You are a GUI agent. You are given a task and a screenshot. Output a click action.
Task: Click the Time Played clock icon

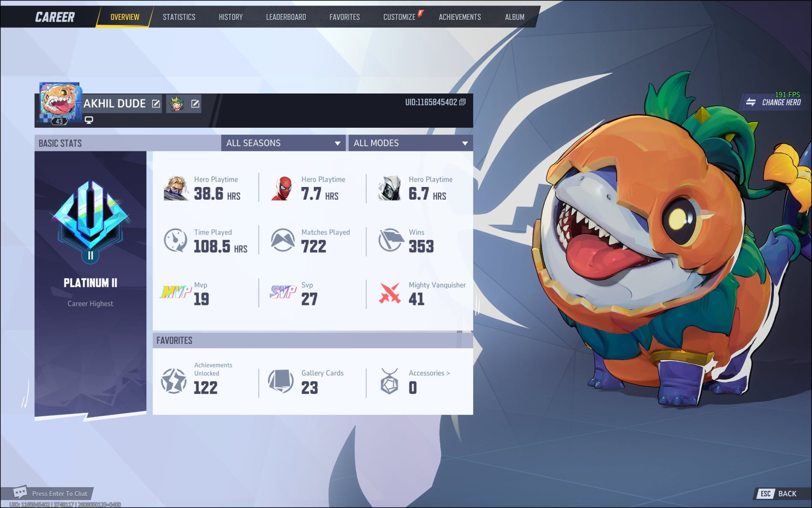(176, 240)
